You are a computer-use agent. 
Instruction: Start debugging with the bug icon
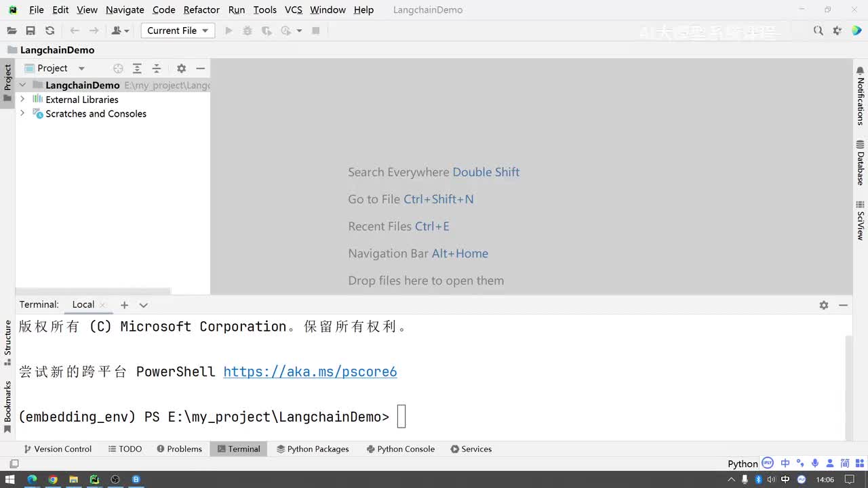[248, 30]
